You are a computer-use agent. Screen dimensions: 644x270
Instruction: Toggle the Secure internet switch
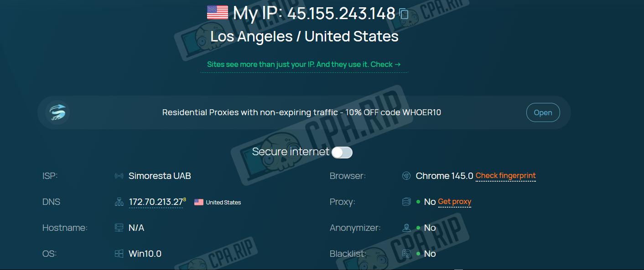click(342, 152)
